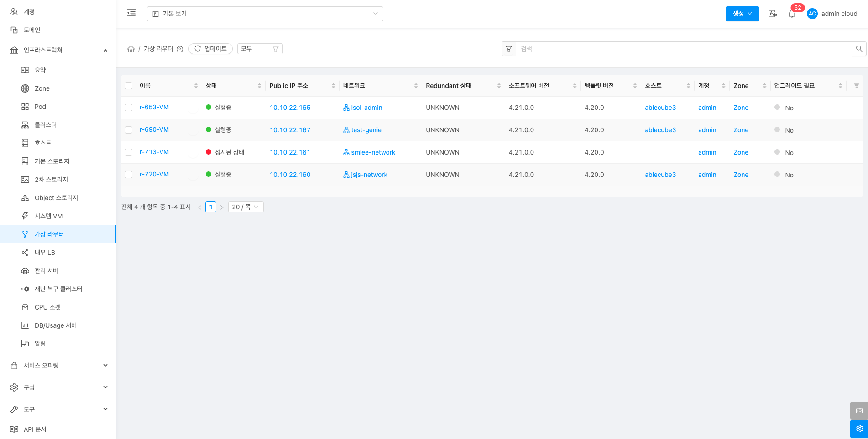Click the home icon in the breadcrumb
The width and height of the screenshot is (868, 439).
[x=131, y=49]
